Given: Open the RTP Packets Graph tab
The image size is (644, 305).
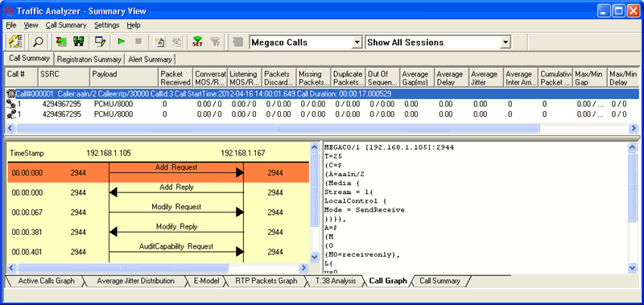Looking at the screenshot, I should click(266, 281).
